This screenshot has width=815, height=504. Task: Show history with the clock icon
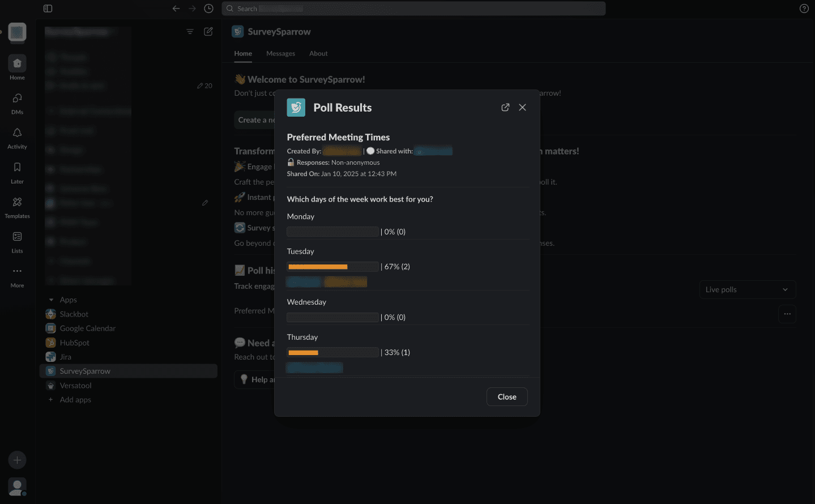pos(208,8)
